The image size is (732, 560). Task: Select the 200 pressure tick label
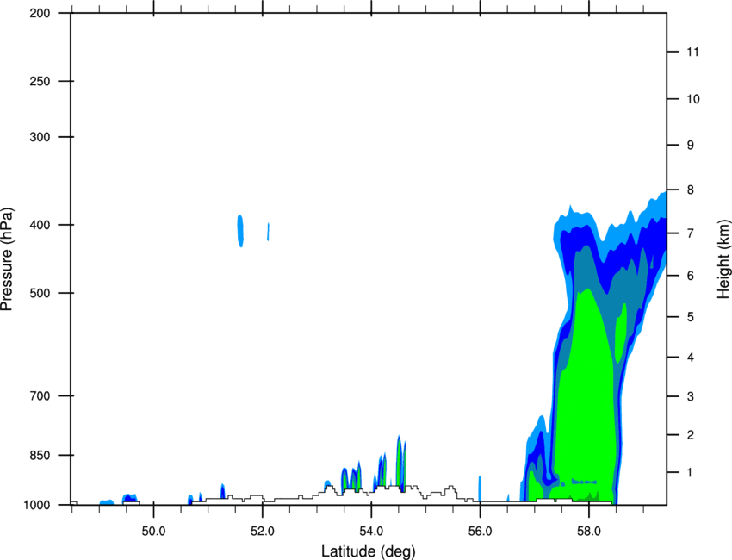[x=40, y=13]
